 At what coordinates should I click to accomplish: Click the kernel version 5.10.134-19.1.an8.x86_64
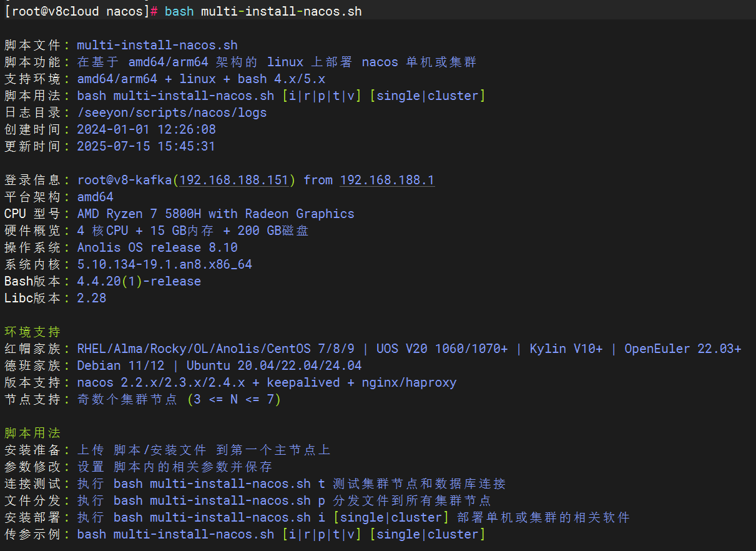165,264
